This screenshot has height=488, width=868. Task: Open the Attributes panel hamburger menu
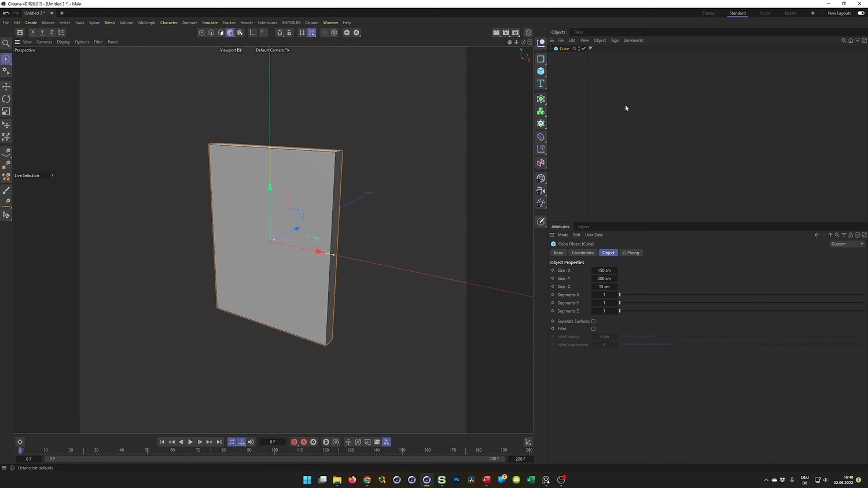point(552,235)
